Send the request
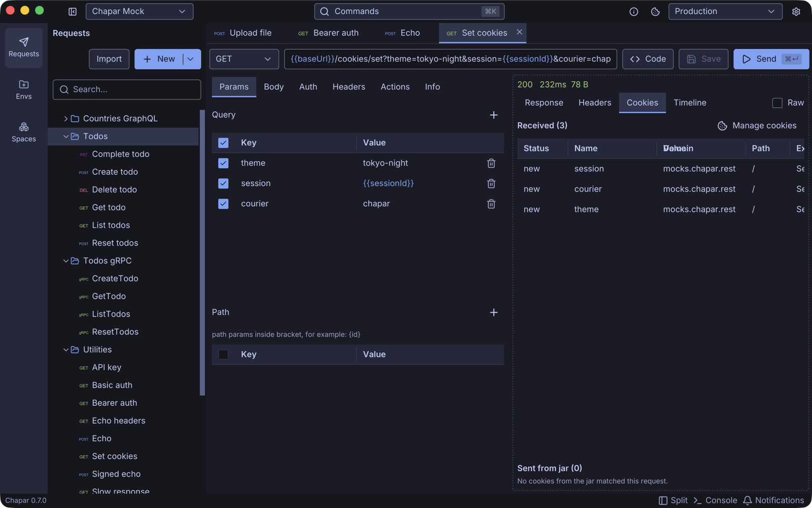 [x=771, y=59]
